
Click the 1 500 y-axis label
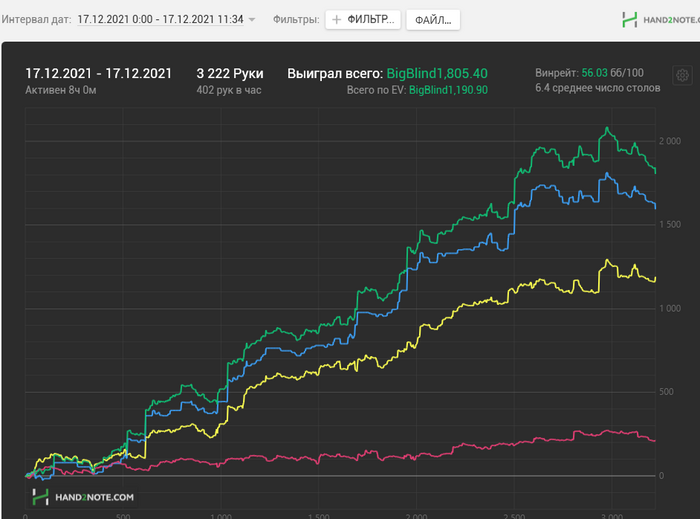670,224
